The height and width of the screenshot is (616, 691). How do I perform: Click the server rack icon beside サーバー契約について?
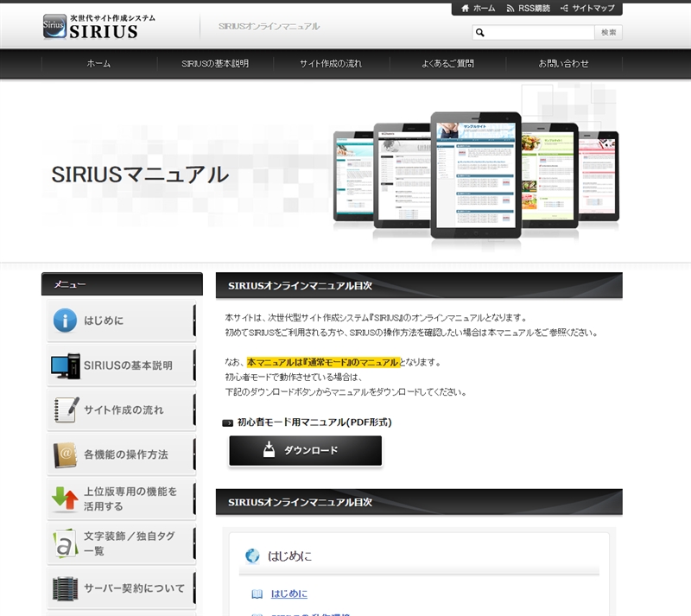[x=65, y=588]
